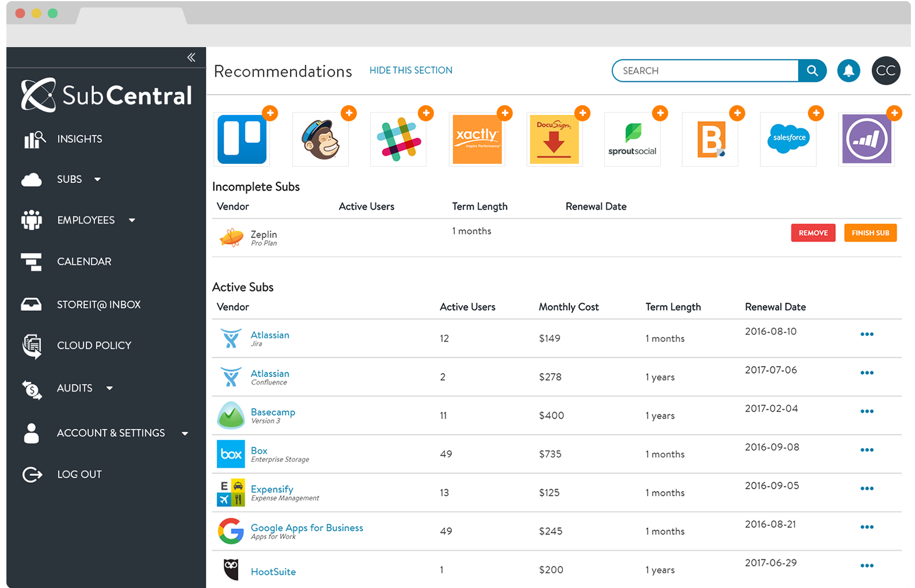Expand the Audits menu arrow
This screenshot has height=588, width=915.
click(x=110, y=388)
